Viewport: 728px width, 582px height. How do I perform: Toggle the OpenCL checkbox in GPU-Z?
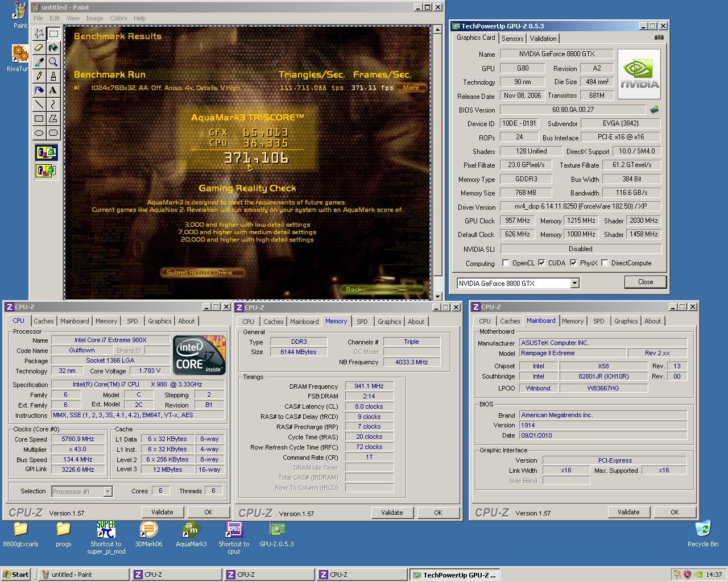506,263
